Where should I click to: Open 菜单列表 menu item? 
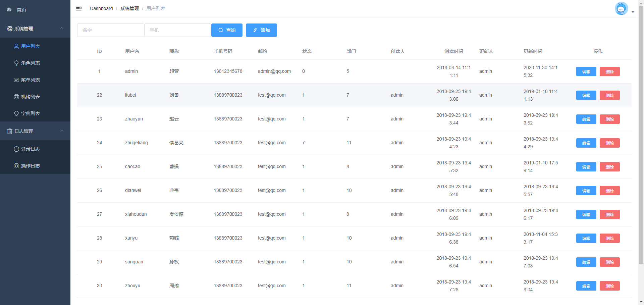click(x=35, y=80)
